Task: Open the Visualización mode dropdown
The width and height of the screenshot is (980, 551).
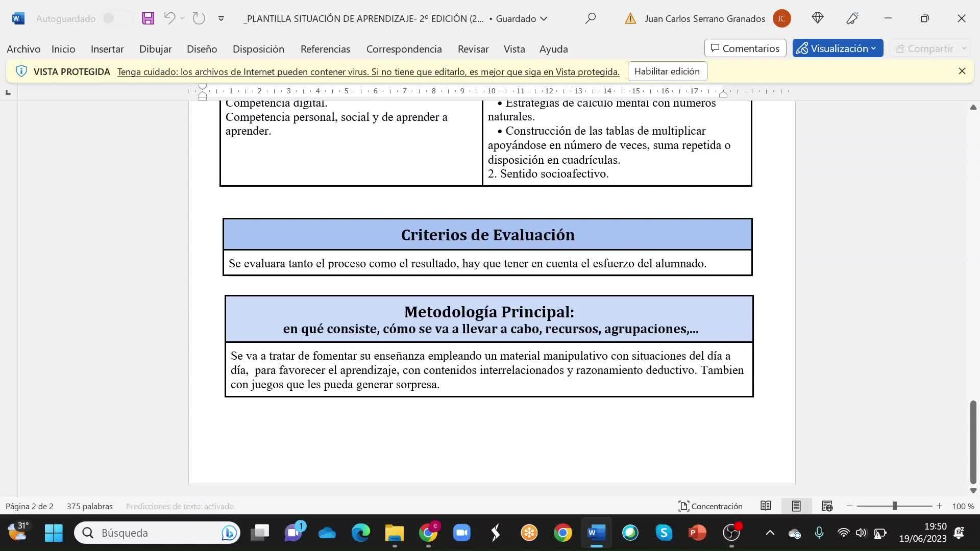Action: tap(838, 48)
